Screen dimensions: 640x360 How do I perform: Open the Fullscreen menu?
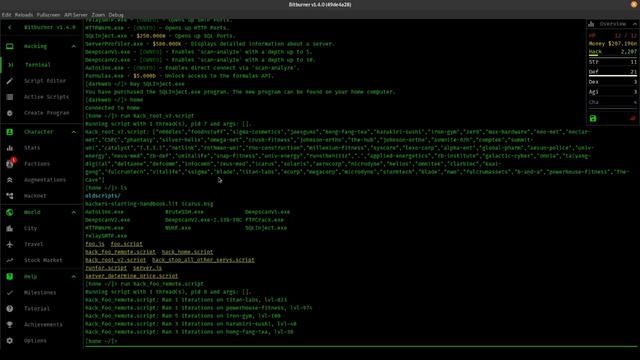[48, 15]
